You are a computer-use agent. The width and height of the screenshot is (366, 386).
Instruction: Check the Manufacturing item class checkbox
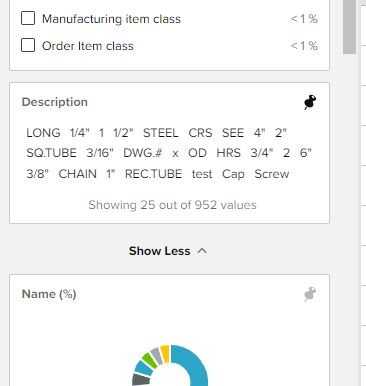click(x=28, y=18)
